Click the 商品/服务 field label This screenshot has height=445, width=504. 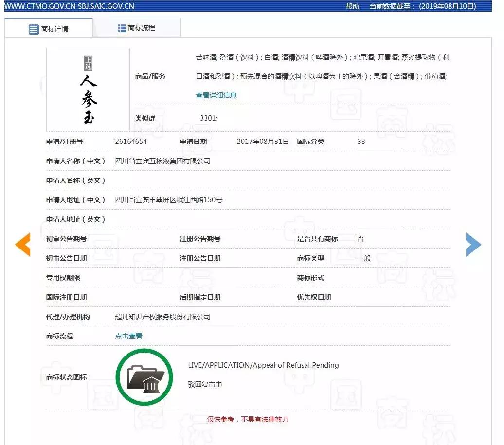click(150, 76)
